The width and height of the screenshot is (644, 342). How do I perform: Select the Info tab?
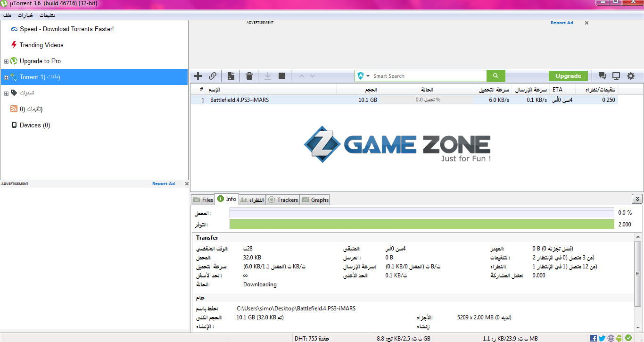pyautogui.click(x=226, y=199)
